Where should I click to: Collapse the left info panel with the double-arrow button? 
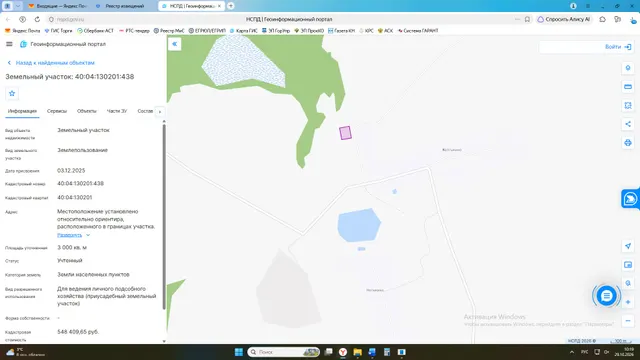[175, 44]
